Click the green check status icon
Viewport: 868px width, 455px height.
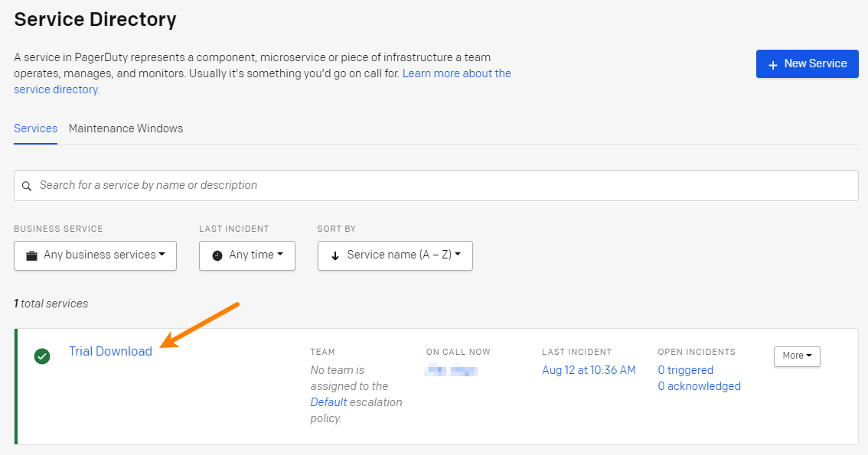42,356
